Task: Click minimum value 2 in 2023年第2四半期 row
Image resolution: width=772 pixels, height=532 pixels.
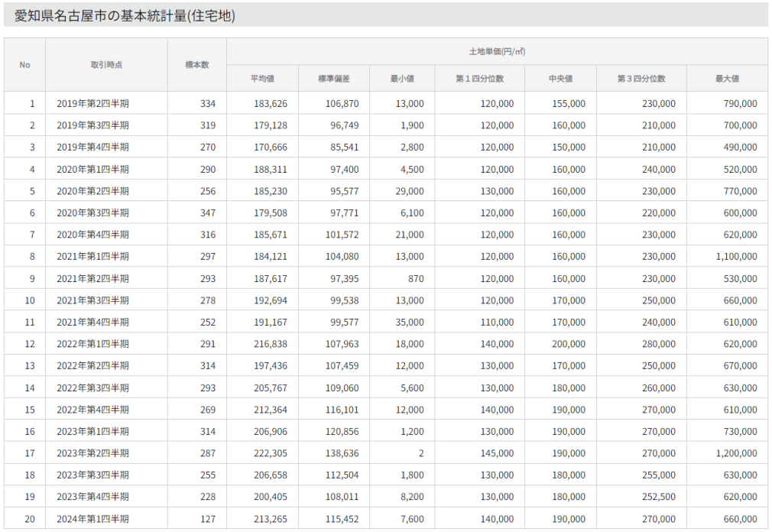Action: click(x=421, y=453)
